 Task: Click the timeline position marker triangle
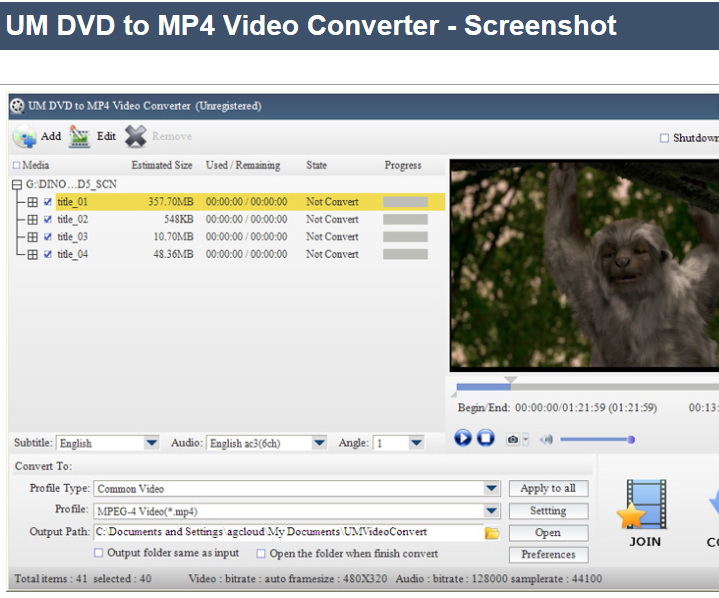pyautogui.click(x=510, y=380)
